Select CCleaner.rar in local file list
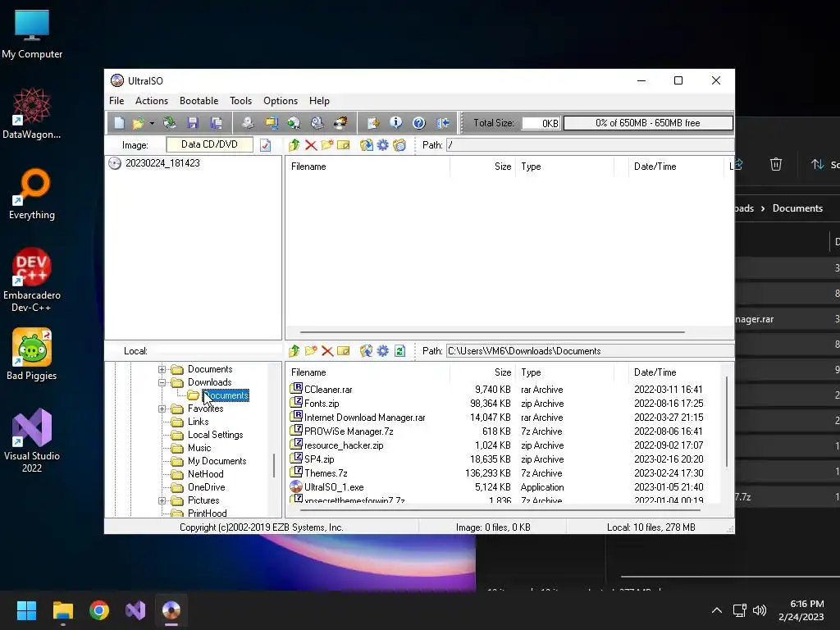840x630 pixels. [x=328, y=390]
